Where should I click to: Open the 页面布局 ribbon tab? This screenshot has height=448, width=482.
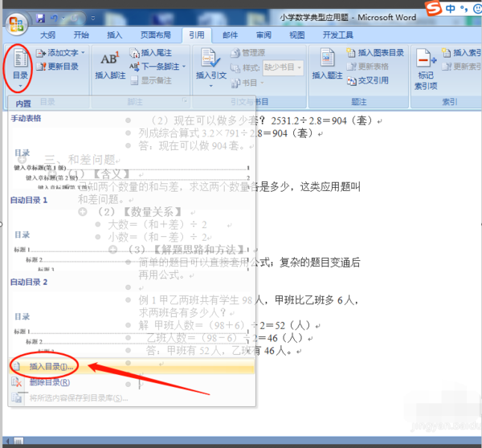156,35
